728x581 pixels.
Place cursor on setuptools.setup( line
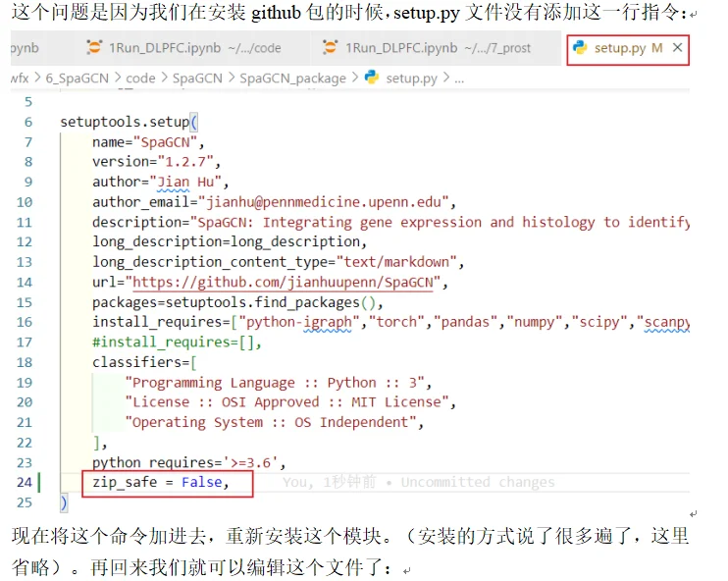130,122
